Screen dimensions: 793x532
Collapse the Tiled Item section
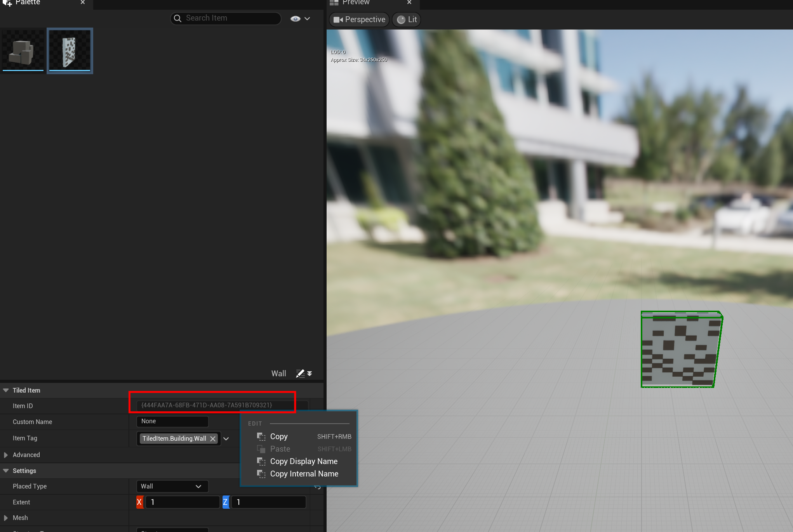pos(6,390)
